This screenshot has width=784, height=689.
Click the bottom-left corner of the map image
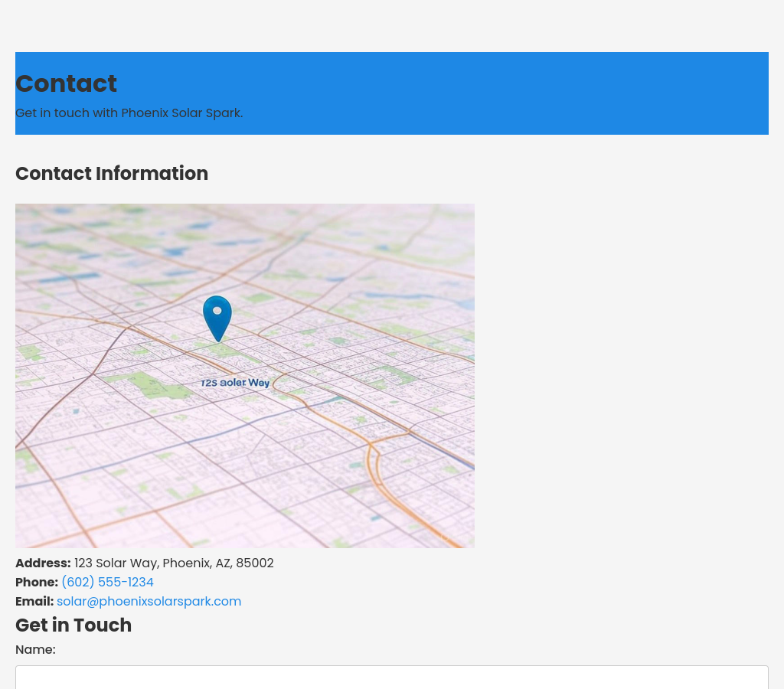pyautogui.click(x=24, y=539)
